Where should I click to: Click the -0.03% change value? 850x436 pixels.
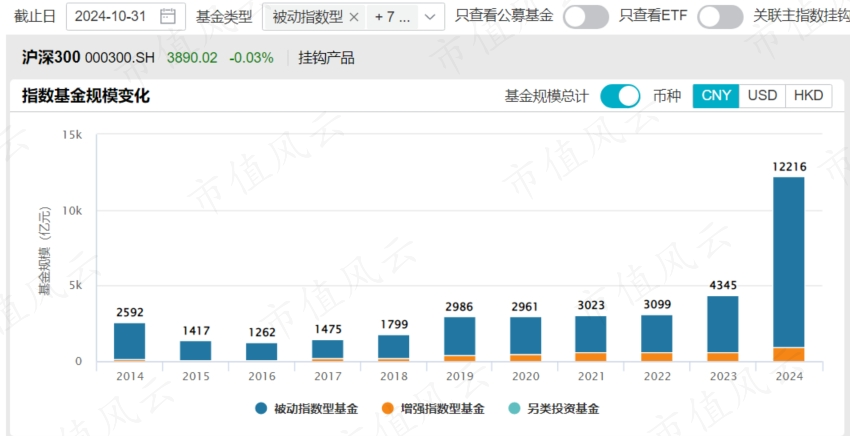252,58
